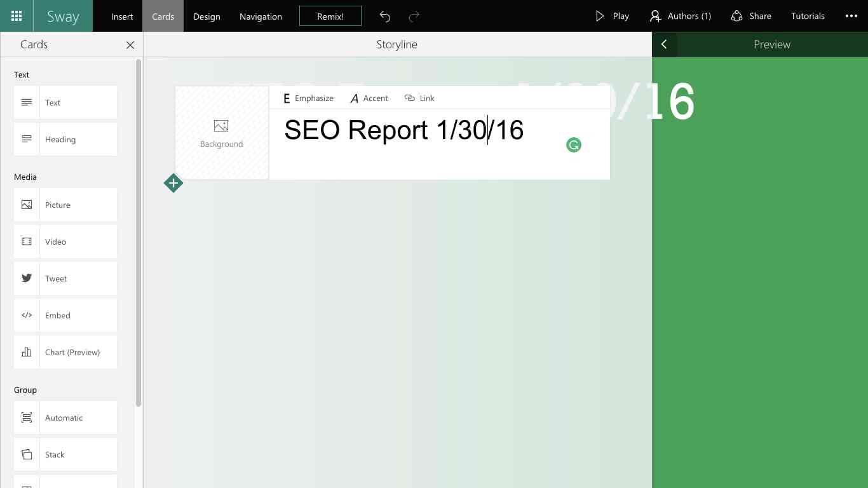Select the Tweet media card

point(64,278)
